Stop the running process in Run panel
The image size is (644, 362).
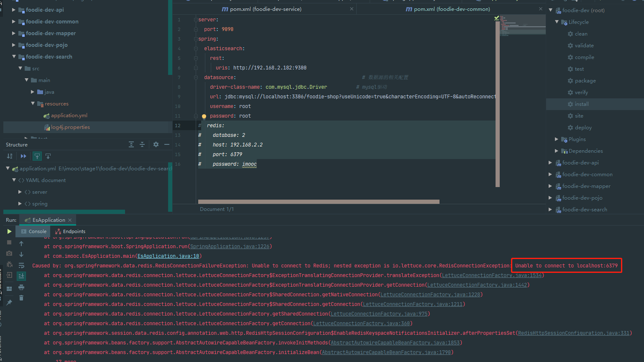click(9, 242)
